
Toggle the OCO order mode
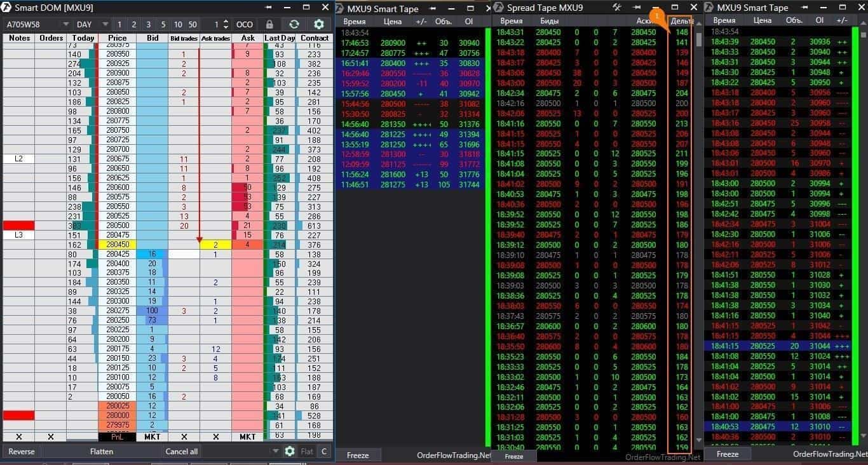tap(244, 24)
